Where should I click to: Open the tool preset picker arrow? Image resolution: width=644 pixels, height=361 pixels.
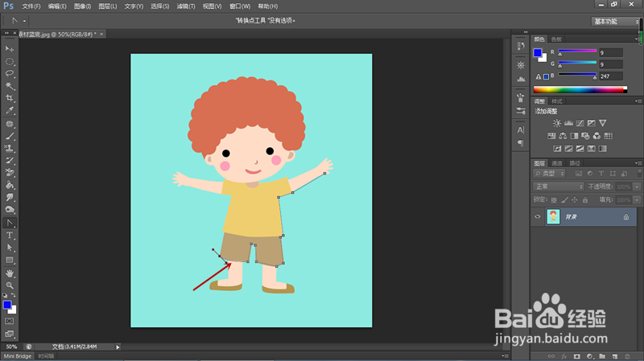click(25, 21)
